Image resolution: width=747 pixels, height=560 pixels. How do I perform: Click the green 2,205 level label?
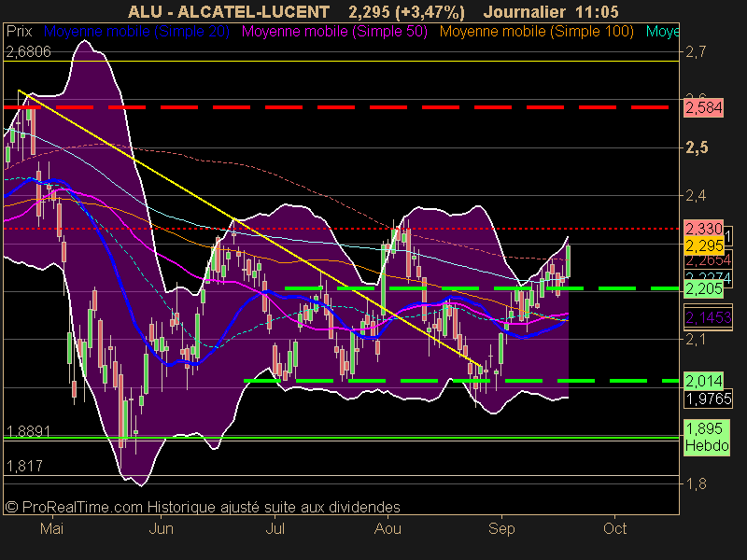tap(704, 288)
